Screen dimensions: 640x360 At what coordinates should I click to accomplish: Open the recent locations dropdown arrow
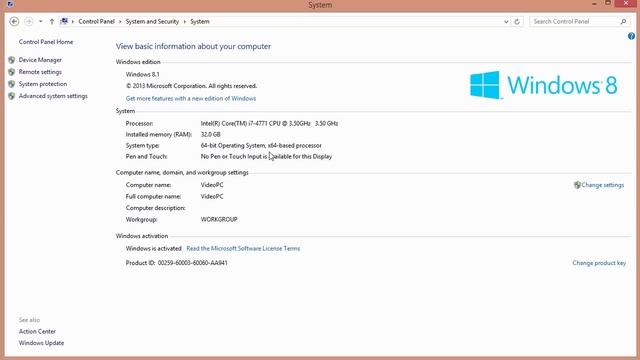coord(40,21)
